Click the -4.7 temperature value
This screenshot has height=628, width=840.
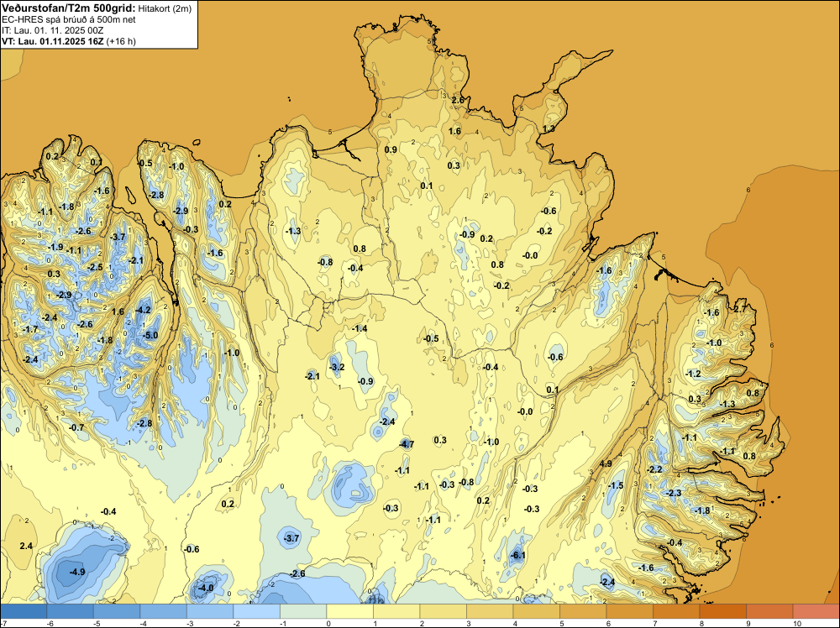tap(407, 444)
